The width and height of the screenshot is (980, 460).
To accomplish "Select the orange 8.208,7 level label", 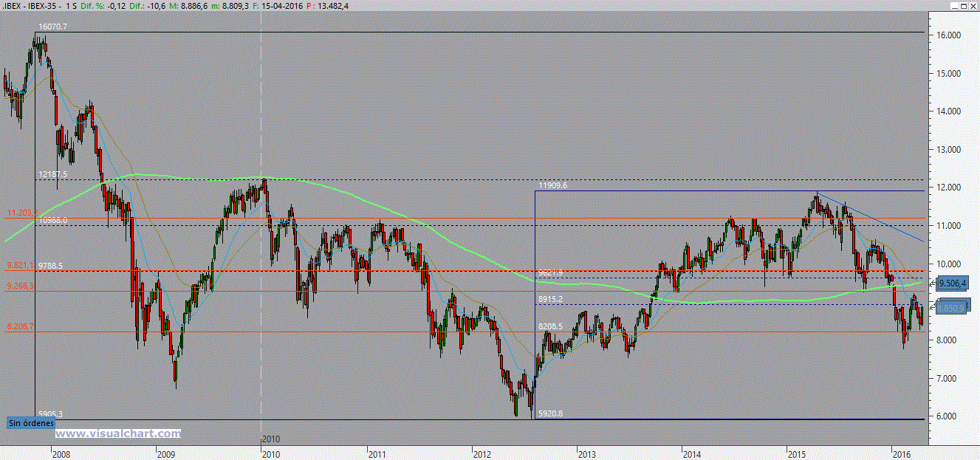I will tap(21, 326).
